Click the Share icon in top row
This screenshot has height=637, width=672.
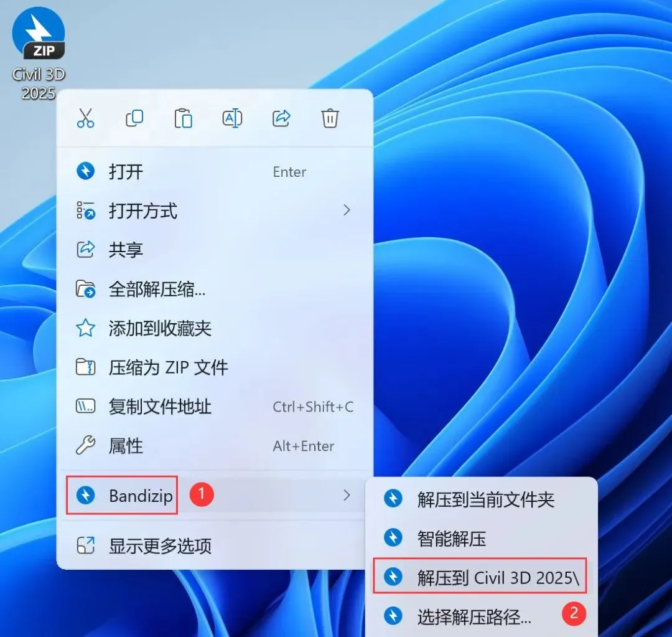[281, 118]
